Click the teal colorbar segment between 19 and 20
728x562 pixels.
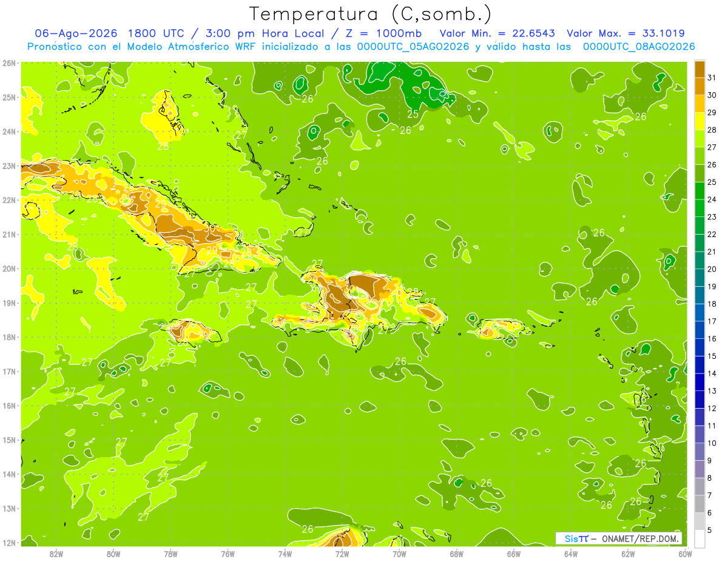pyautogui.click(x=699, y=278)
